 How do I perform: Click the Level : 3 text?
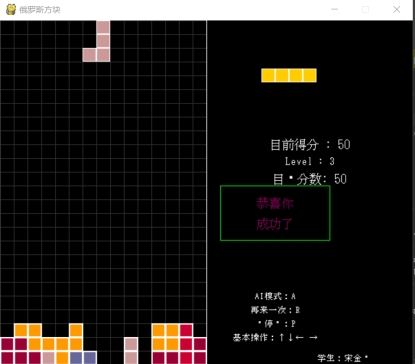click(x=309, y=162)
